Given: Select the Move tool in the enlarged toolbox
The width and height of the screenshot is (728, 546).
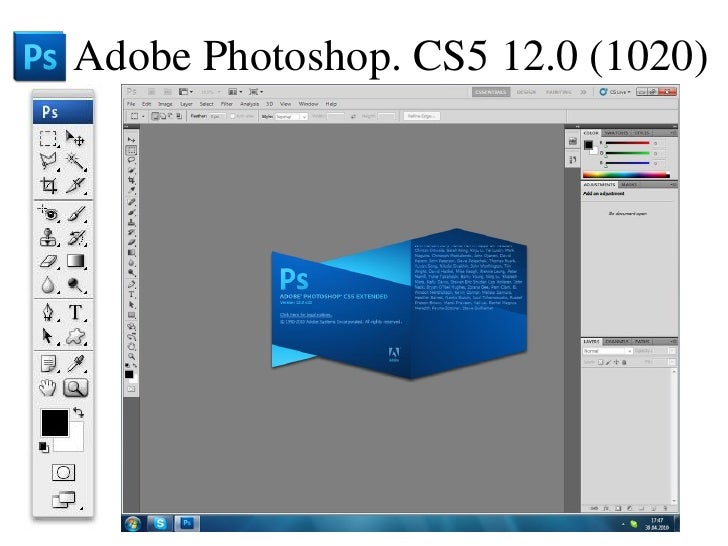Looking at the screenshot, I should coord(75,138).
